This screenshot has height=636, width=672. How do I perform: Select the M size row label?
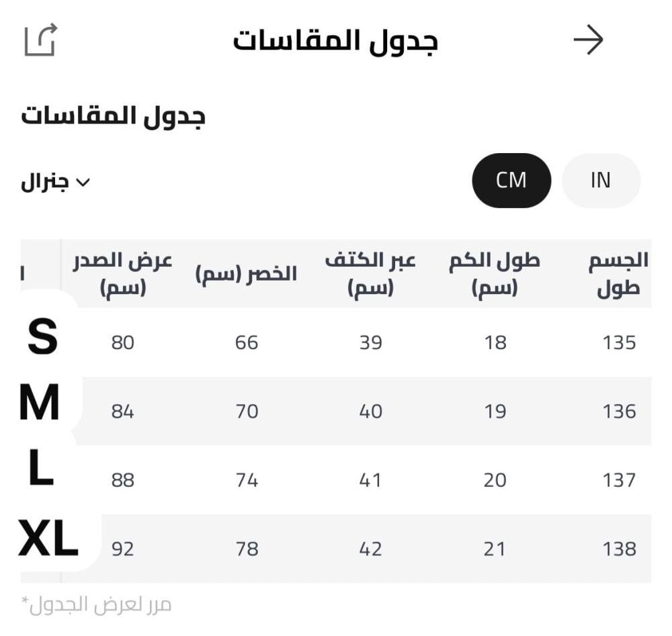40,404
